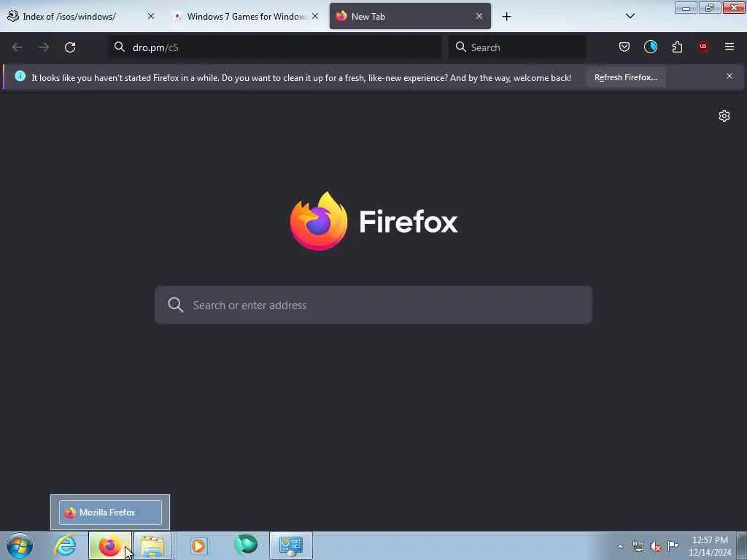Click the browser Forward arrow
747x560 pixels.
(44, 47)
